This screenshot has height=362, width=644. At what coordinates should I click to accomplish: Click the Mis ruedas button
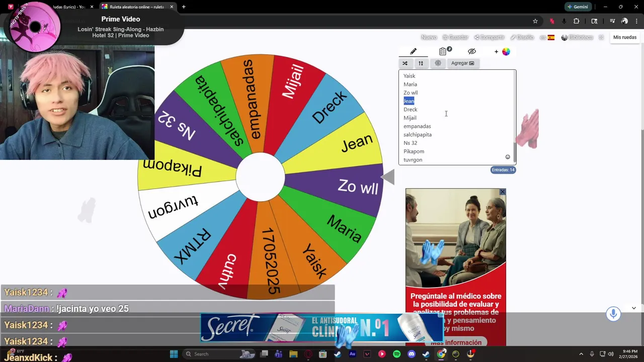(624, 37)
